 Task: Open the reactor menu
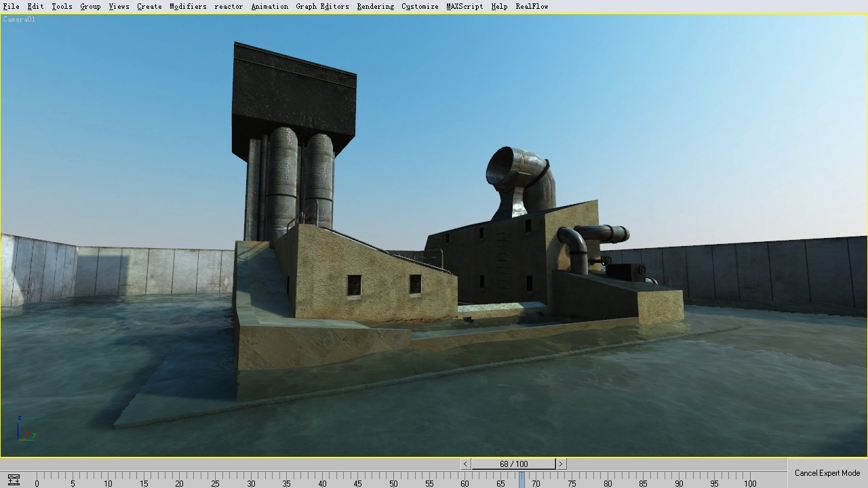(x=229, y=6)
